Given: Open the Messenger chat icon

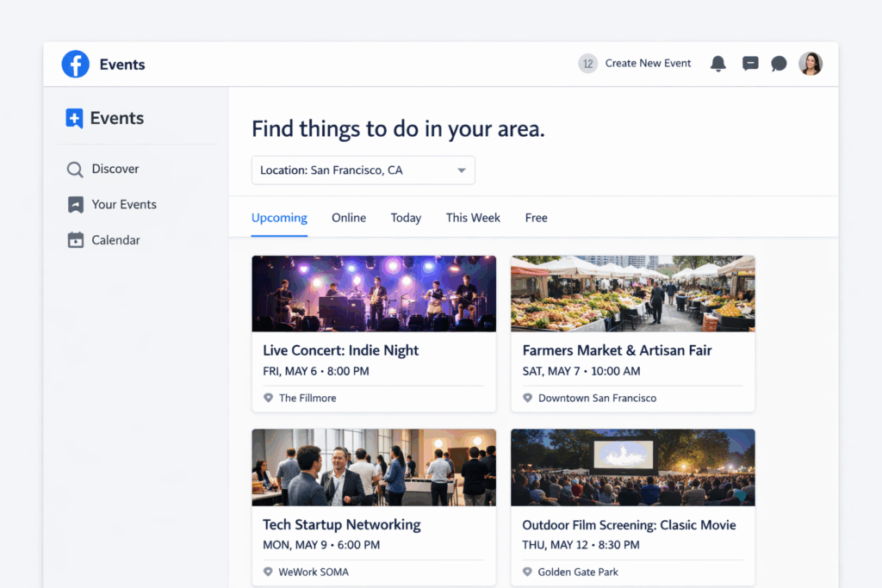Looking at the screenshot, I should click(x=750, y=63).
